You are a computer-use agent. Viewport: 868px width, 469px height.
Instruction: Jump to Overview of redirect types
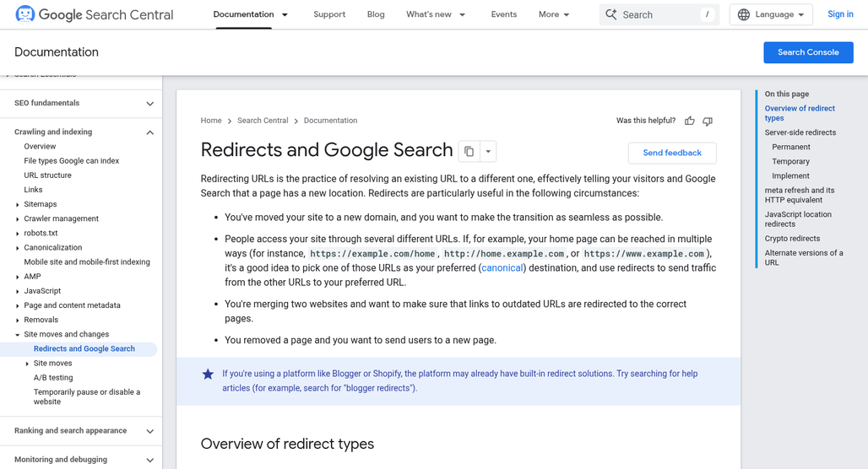pyautogui.click(x=800, y=113)
